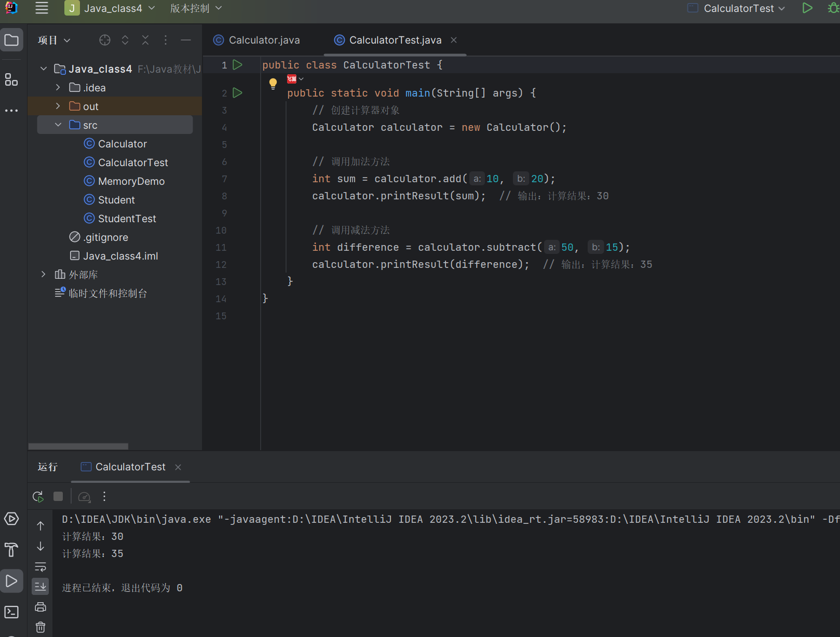The image size is (840, 637).
Task: Open the main hamburger menu
Action: (42, 8)
